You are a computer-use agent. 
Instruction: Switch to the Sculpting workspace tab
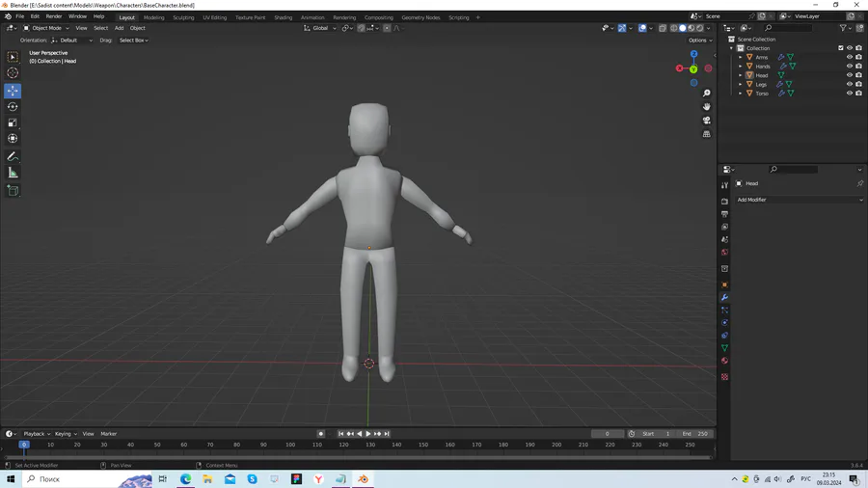click(x=183, y=17)
